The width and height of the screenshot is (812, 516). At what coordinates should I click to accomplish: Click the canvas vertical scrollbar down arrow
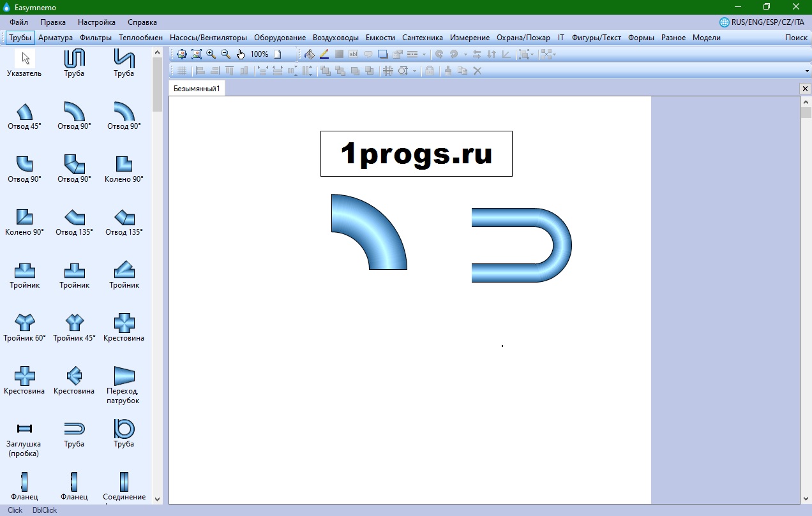(x=806, y=499)
